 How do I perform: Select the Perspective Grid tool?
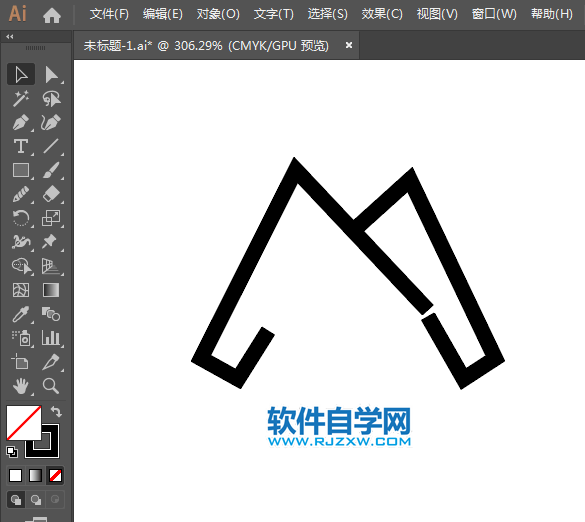[51, 266]
